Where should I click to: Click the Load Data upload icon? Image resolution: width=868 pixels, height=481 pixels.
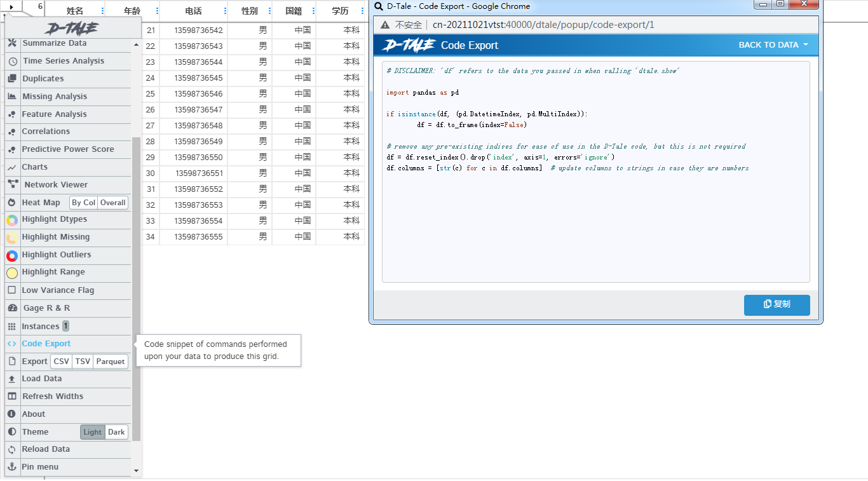pos(12,379)
